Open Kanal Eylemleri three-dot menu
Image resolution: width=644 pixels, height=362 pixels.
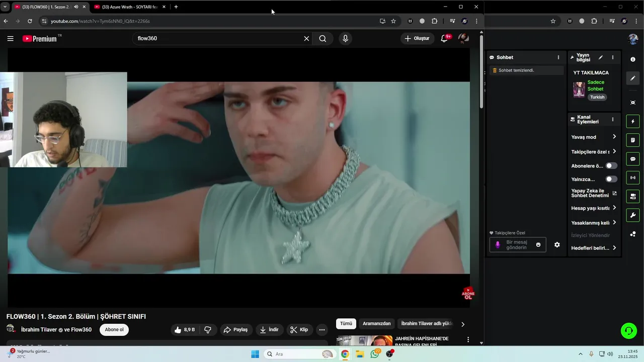[613, 120]
